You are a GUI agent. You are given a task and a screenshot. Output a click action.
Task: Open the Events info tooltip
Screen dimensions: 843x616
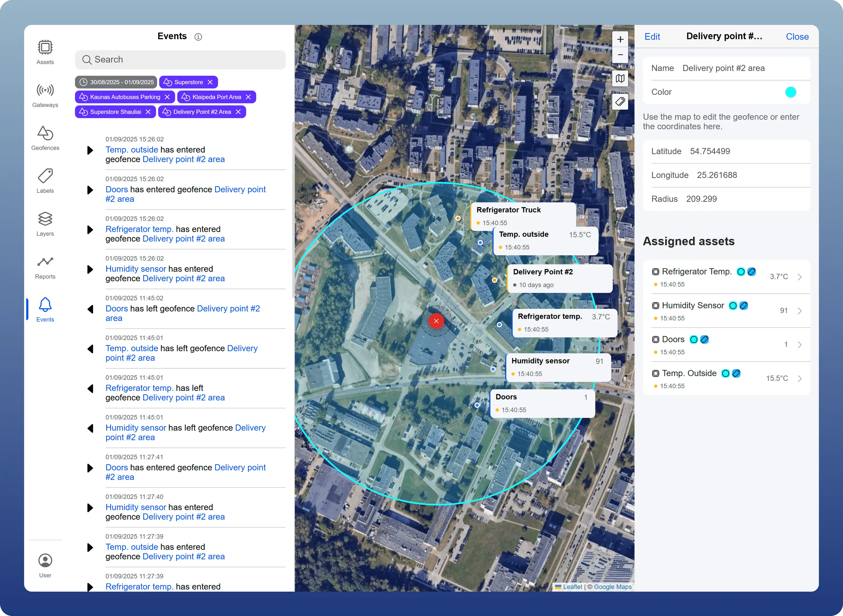point(198,37)
